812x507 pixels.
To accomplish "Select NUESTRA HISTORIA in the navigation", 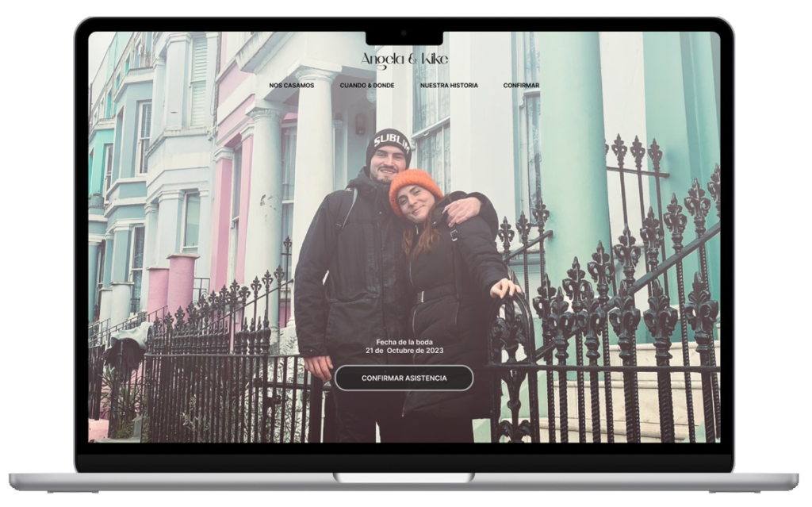I will pos(449,86).
